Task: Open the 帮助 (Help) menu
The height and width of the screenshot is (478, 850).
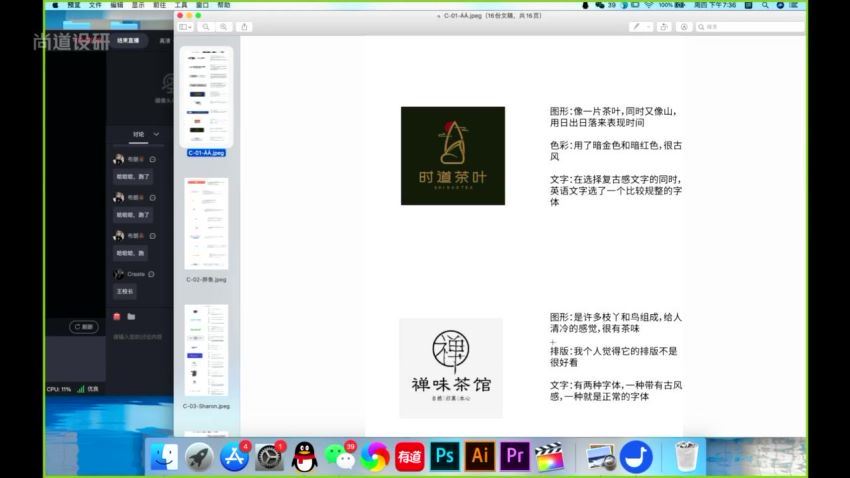Action: coord(224,5)
